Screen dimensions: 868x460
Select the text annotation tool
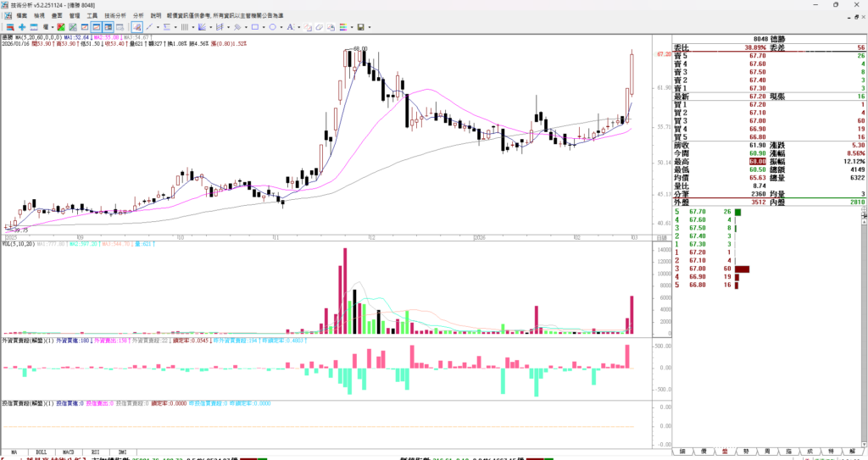[290, 27]
